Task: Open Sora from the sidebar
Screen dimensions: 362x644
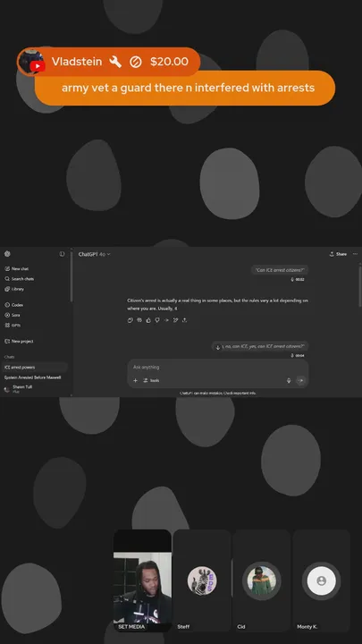Action: 13,315
